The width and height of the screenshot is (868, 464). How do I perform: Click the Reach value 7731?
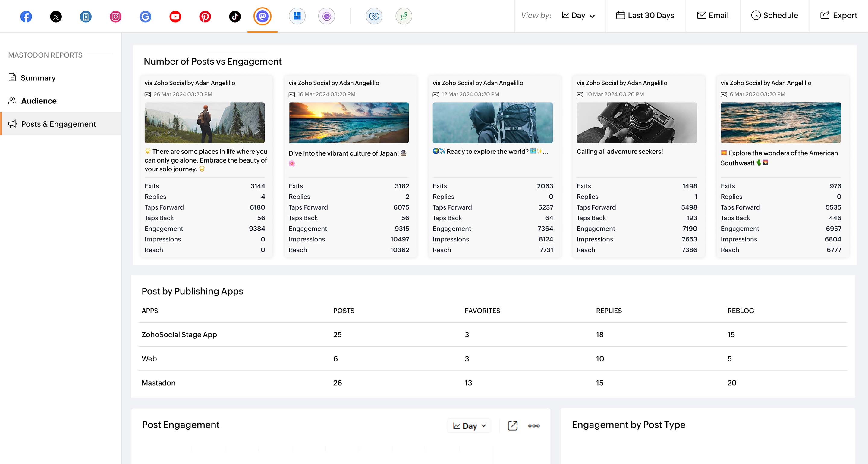[x=546, y=250]
